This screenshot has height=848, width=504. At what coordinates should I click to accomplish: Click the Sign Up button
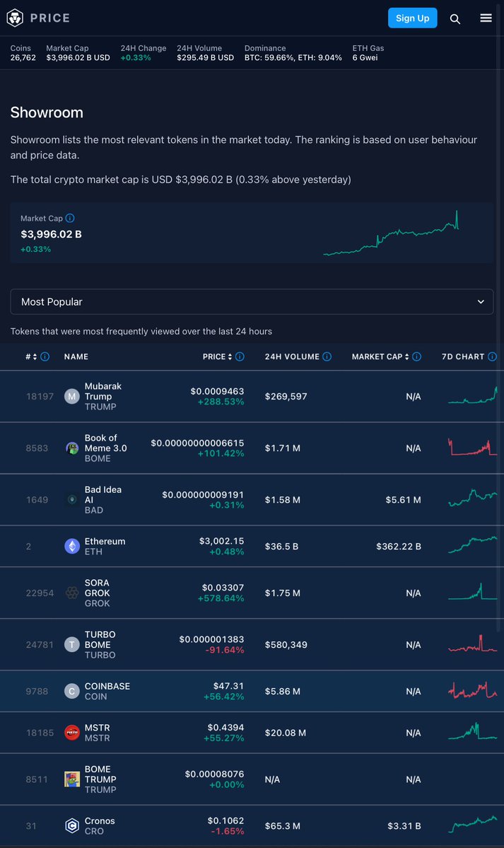(413, 18)
